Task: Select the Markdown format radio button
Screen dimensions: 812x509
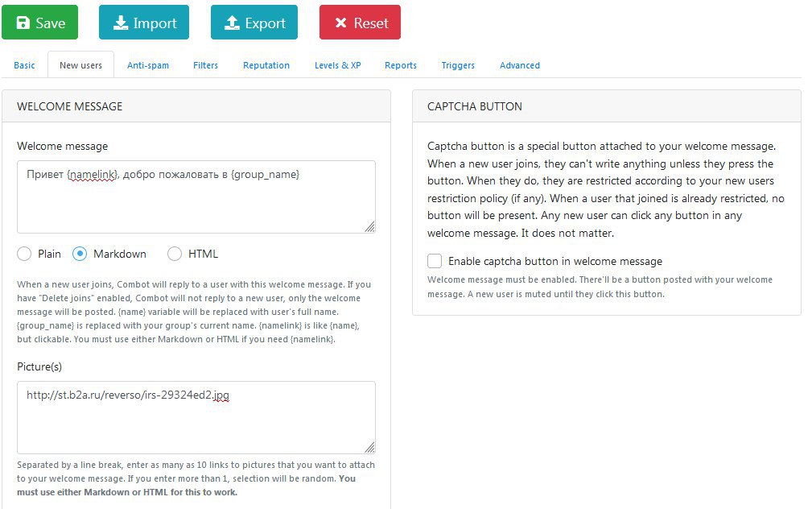Action: click(80, 254)
